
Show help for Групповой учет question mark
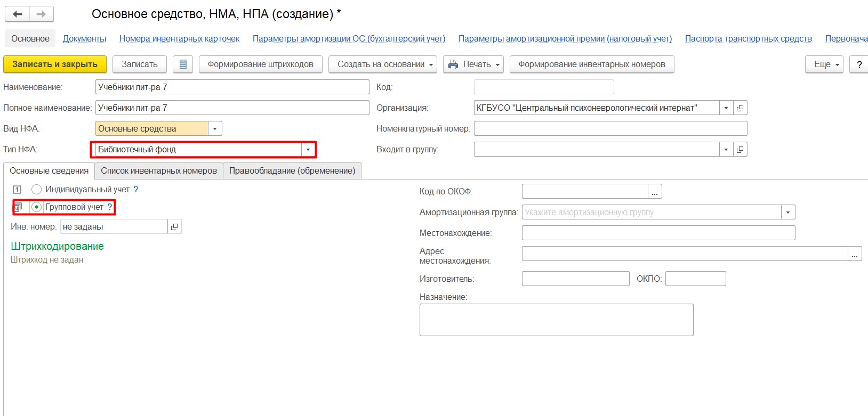pyautogui.click(x=110, y=207)
